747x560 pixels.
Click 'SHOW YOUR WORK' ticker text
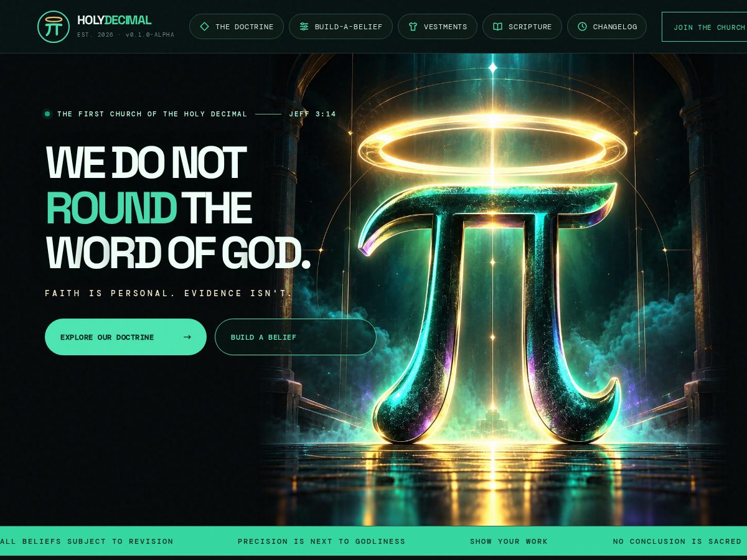pyautogui.click(x=509, y=541)
